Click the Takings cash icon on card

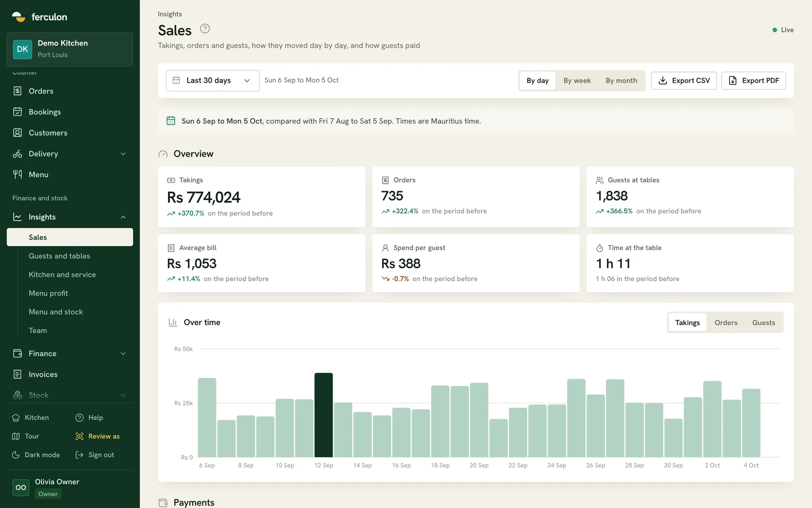pyautogui.click(x=171, y=180)
